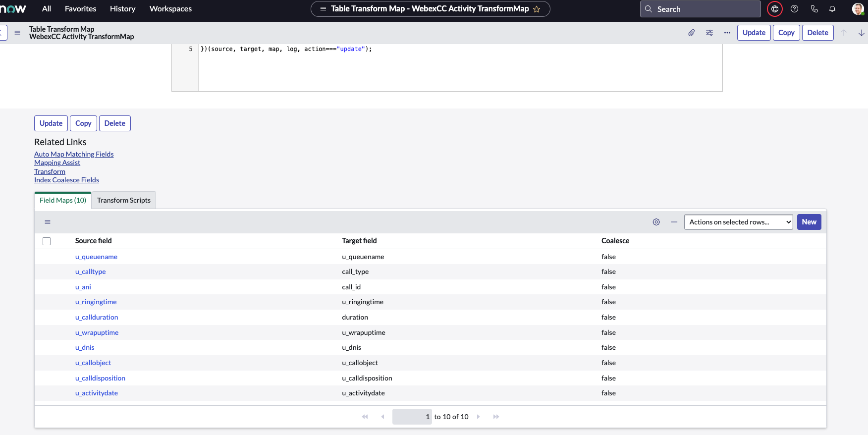Open u_ringingtime source field link
Viewport: 868px width, 435px height.
[x=96, y=302]
